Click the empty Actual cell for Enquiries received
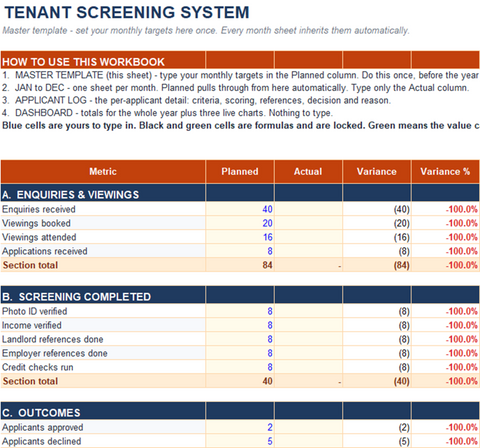Viewport: 480px width, 448px height. click(x=308, y=209)
